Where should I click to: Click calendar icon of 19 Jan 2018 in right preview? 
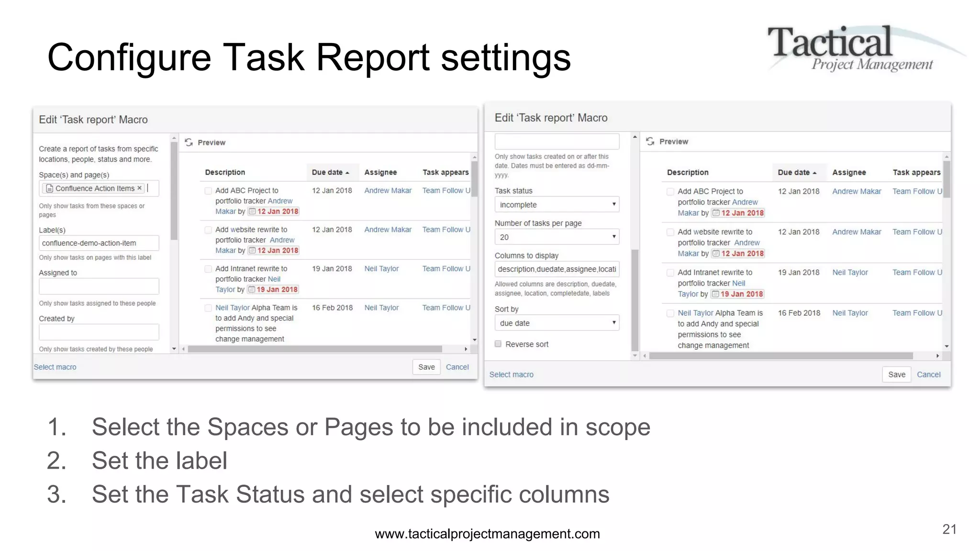coord(715,294)
